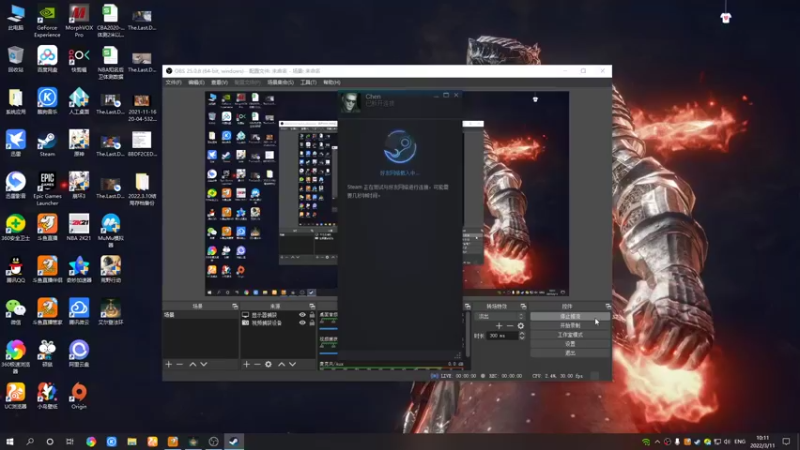Open source properties with the gear icon

[268, 364]
